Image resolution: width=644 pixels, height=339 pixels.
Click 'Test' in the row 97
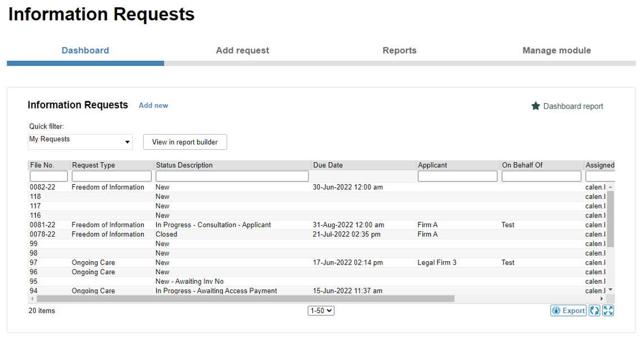tap(508, 262)
